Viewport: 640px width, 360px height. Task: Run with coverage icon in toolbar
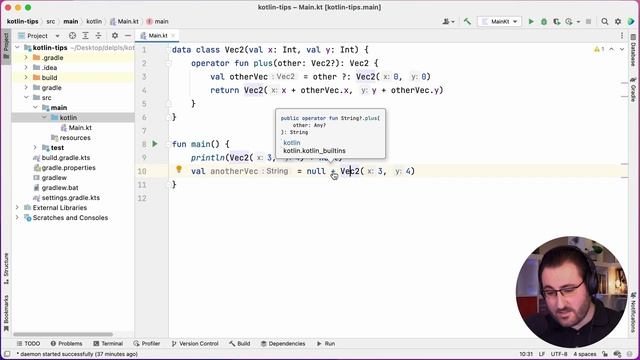[556, 22]
